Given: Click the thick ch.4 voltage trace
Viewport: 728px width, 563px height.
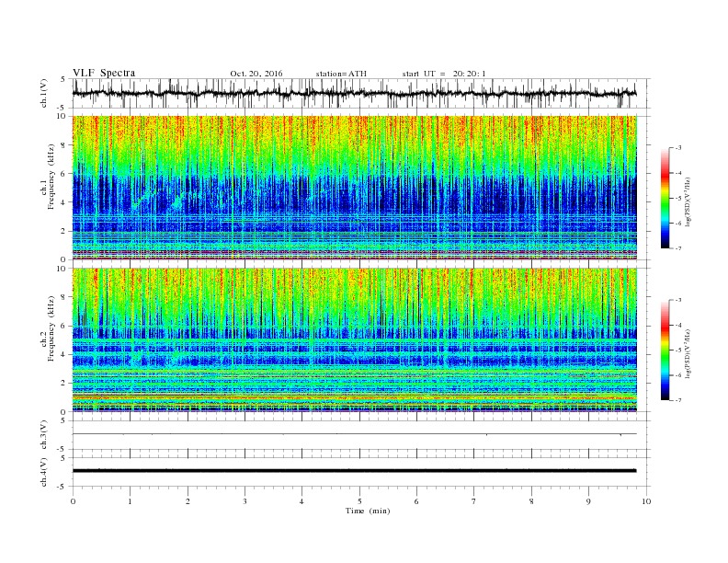Looking at the screenshot, I should (355, 471).
